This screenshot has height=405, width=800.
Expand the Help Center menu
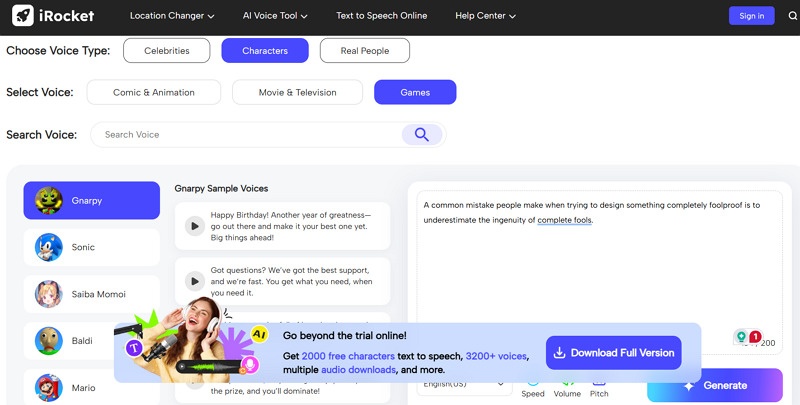(485, 16)
